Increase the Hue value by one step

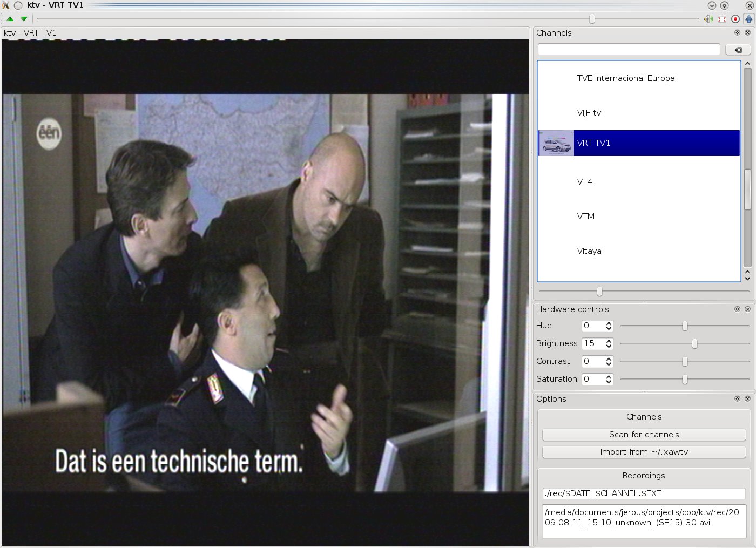tap(609, 323)
